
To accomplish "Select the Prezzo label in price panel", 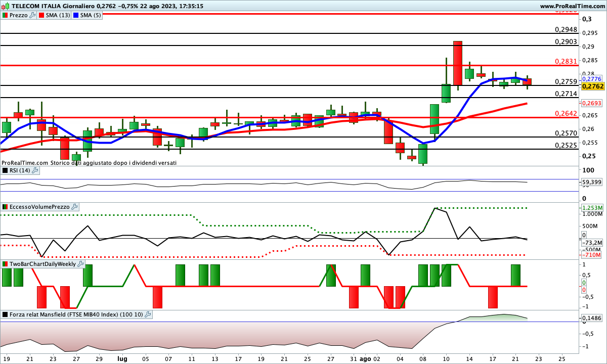I will 19,15.
